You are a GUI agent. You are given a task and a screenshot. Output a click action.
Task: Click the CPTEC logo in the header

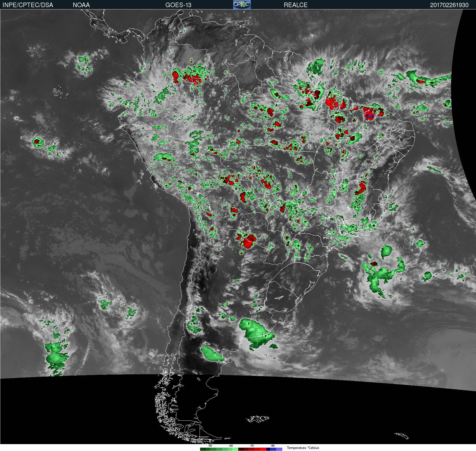click(242, 5)
